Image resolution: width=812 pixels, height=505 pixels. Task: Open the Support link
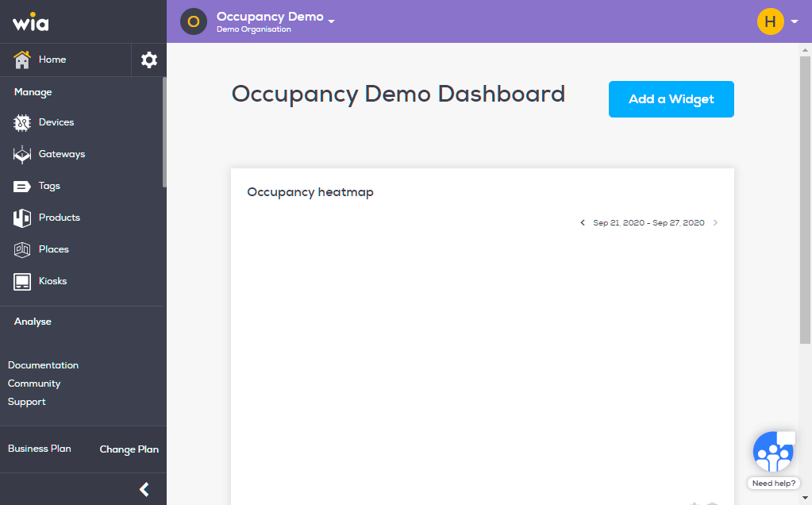[26, 402]
